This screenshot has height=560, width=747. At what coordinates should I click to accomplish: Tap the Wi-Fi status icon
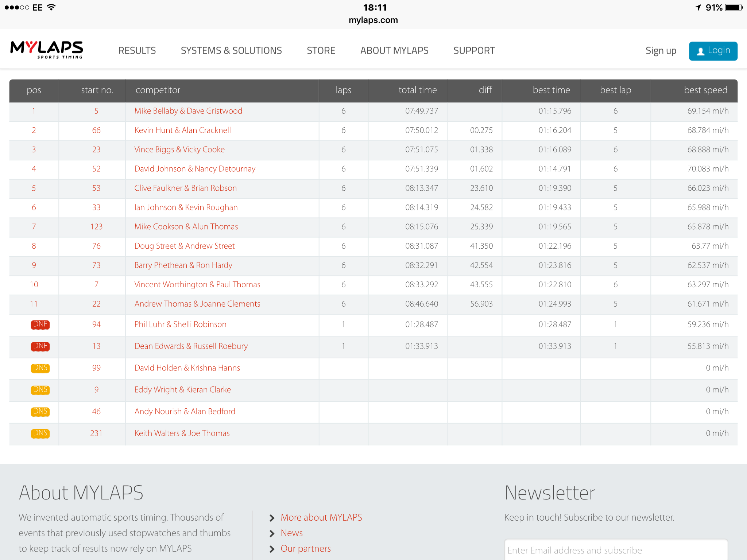[x=51, y=7]
